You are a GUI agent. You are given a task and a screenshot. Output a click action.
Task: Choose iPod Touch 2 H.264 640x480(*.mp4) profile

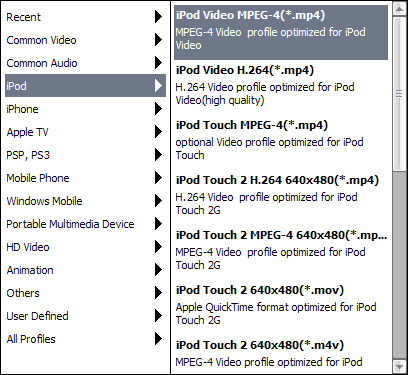(x=281, y=197)
